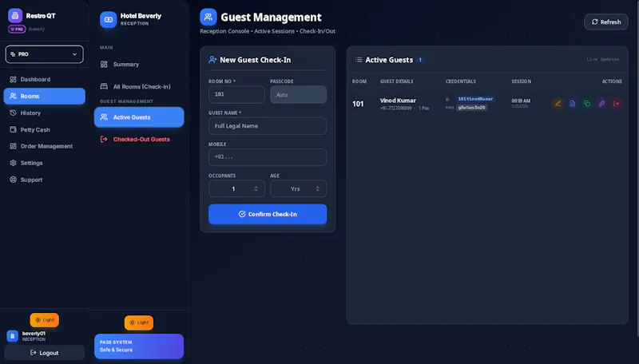Edit guest Vinod Kumar (pencil icon)
The width and height of the screenshot is (639, 364).
558,104
